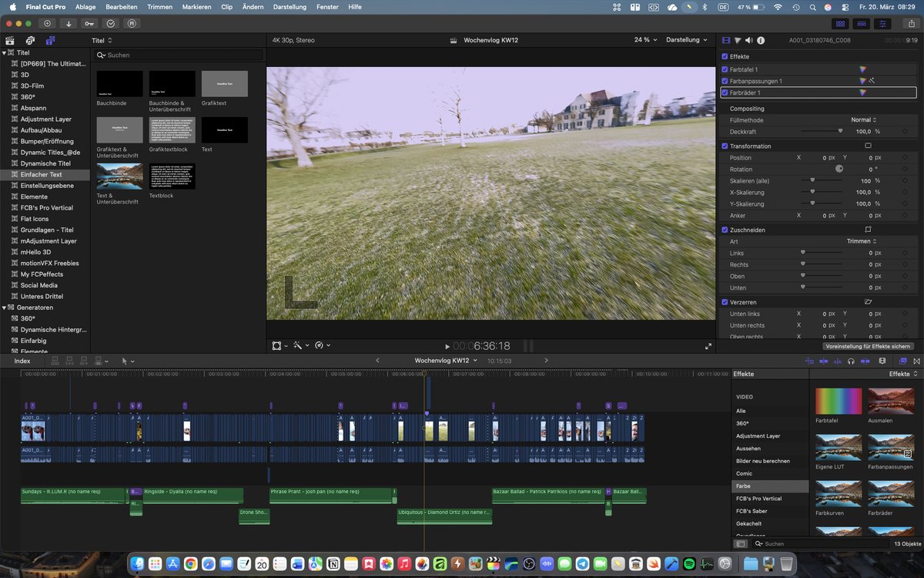924x578 pixels.
Task: Open the 24 % zoom dropdown
Action: coord(644,40)
